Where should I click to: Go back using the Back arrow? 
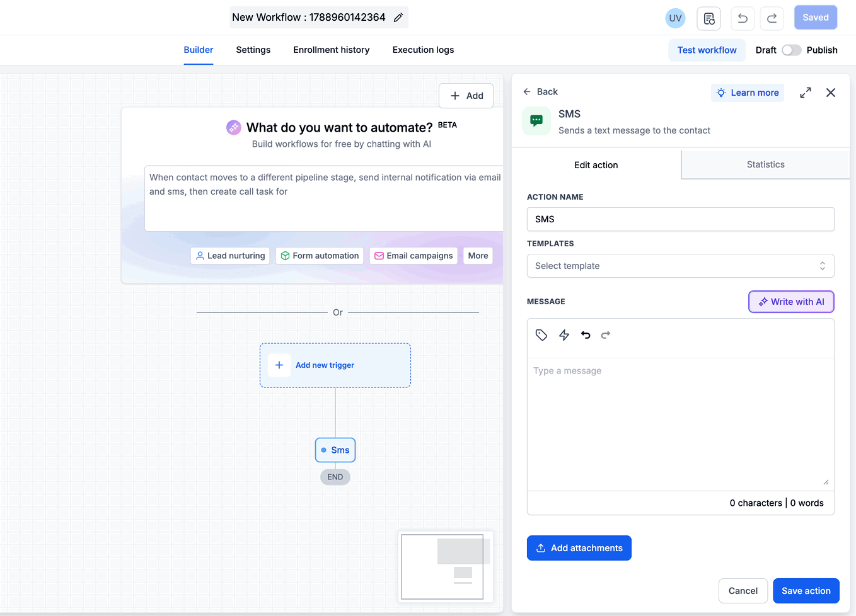tap(540, 92)
